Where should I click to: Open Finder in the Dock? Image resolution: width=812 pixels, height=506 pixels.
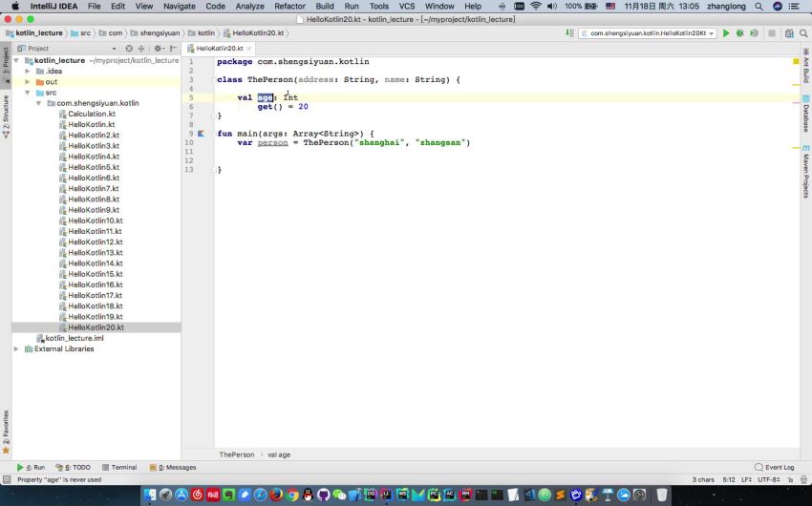150,495
